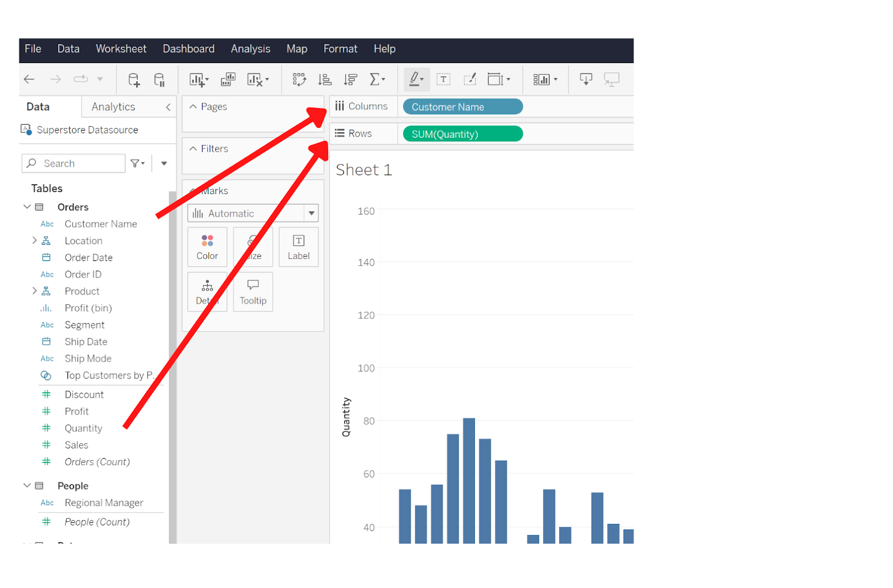Click the Show Me chart icon
This screenshot has height=588, width=893.
pyautogui.click(x=541, y=80)
